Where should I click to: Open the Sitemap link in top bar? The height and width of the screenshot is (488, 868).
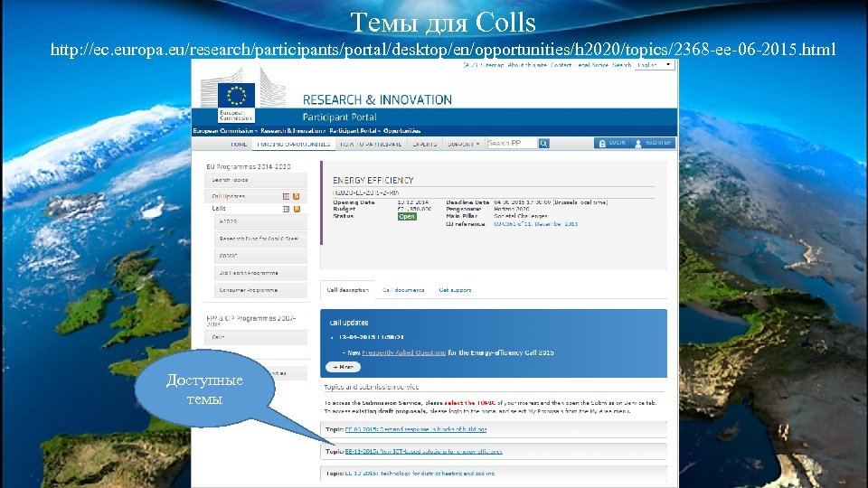tap(492, 65)
